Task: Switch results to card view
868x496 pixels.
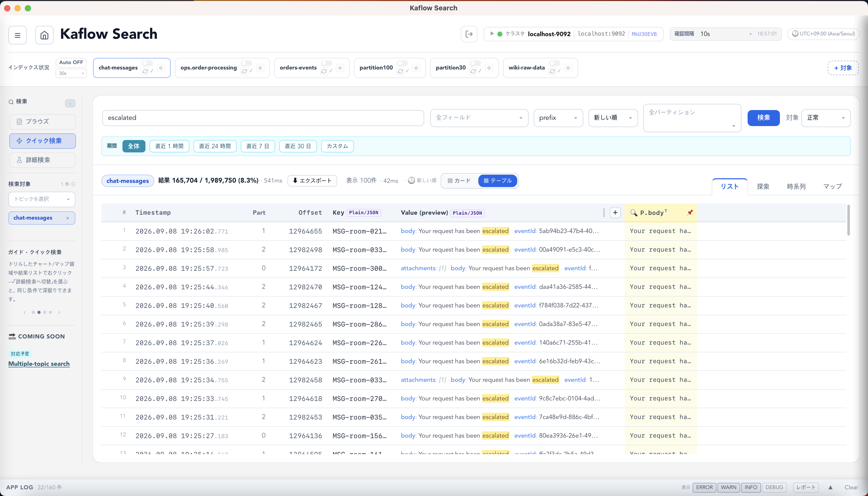Action: (x=459, y=181)
